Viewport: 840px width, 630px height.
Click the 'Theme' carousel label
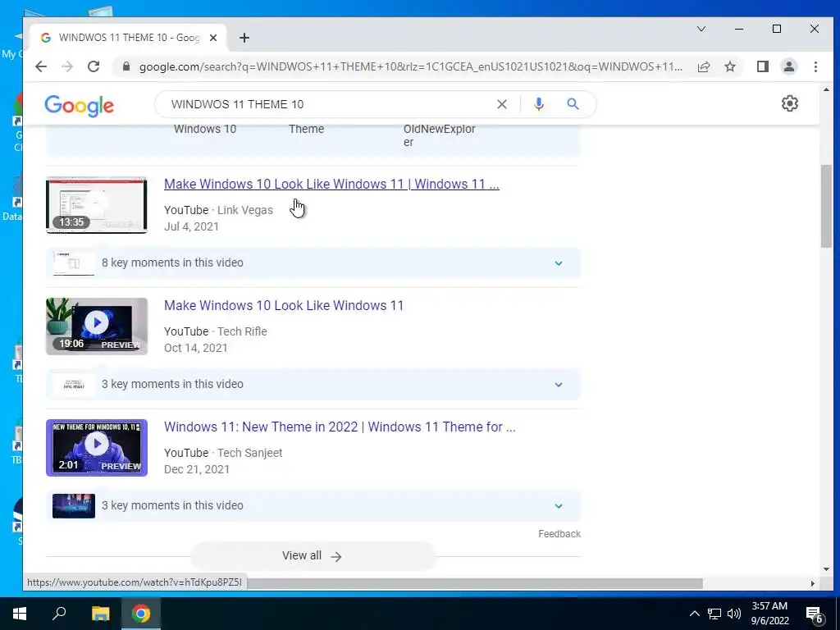click(307, 129)
